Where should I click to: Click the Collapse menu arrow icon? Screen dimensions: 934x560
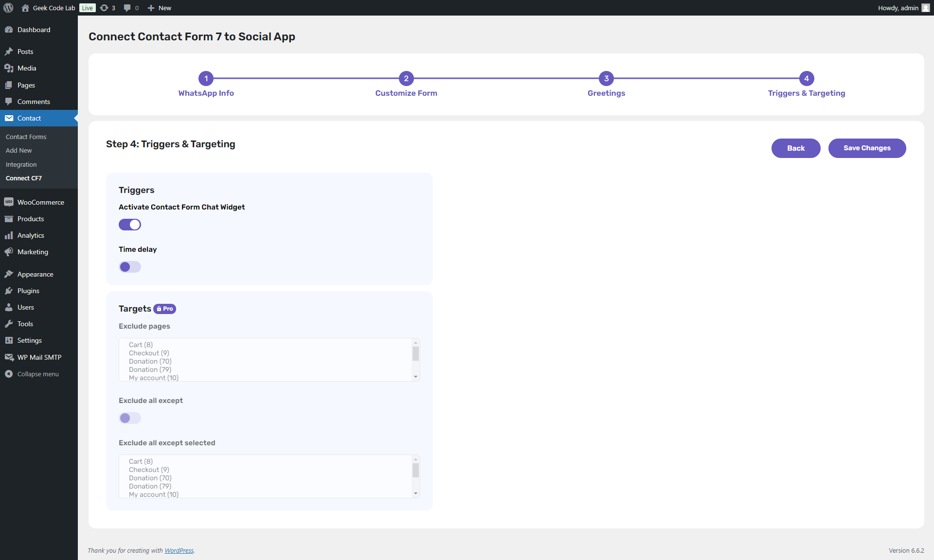(9, 374)
